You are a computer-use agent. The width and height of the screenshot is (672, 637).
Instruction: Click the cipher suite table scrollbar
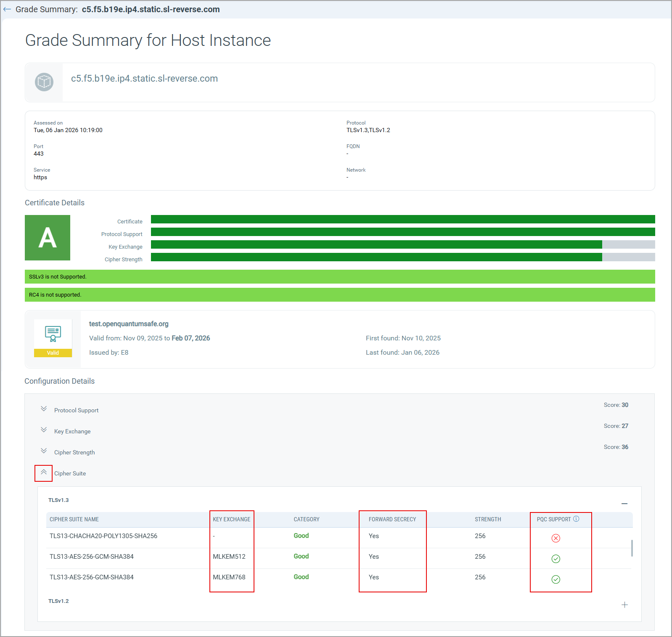pyautogui.click(x=632, y=548)
